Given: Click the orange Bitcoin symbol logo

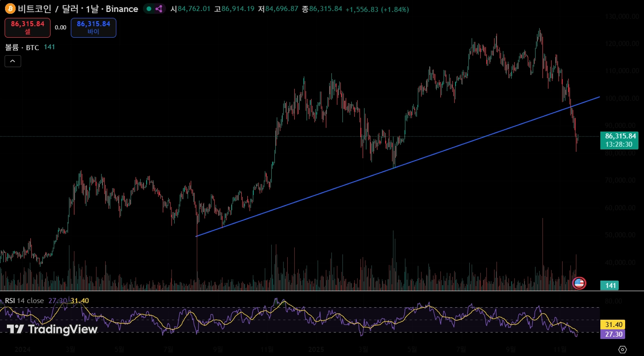Looking at the screenshot, I should pos(10,9).
